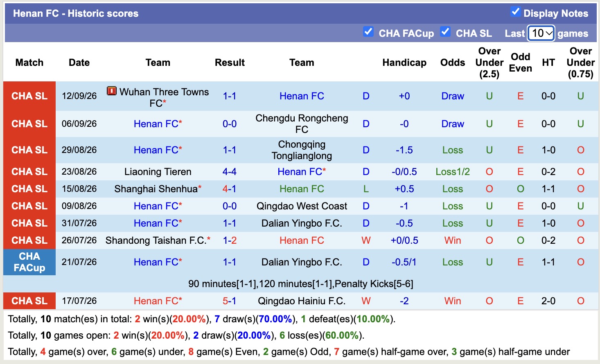
Task: Click the red card icon beside Wuhan Three Towns
Action: 111,91
